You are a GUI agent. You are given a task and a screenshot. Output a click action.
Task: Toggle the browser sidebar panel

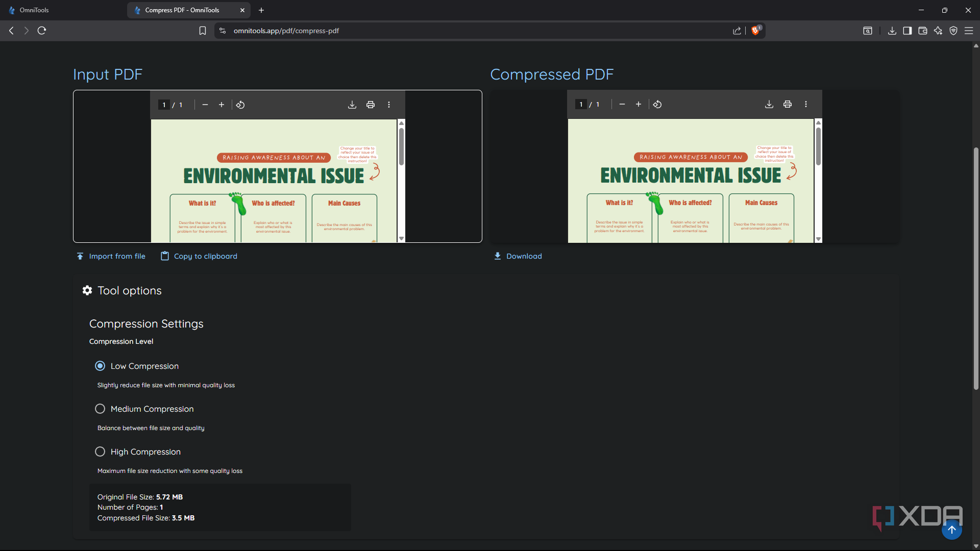tap(908, 31)
